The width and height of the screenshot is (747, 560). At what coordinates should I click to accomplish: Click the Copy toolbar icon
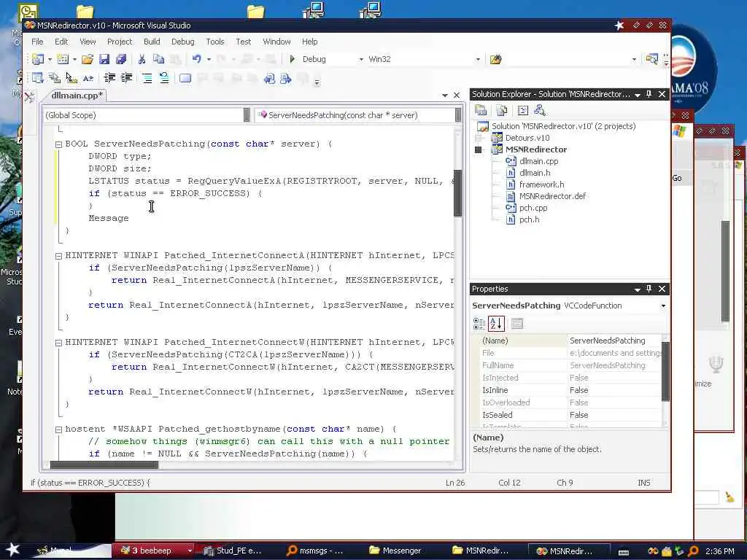point(158,59)
